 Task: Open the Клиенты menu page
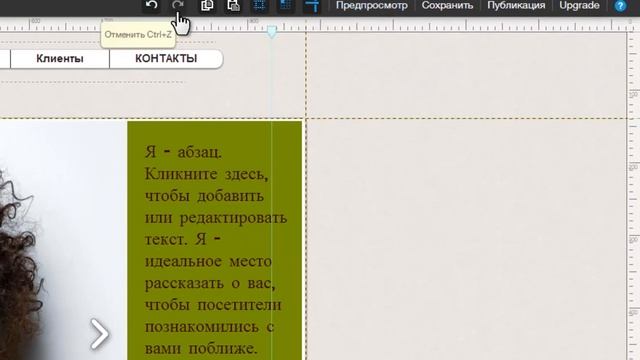60,59
